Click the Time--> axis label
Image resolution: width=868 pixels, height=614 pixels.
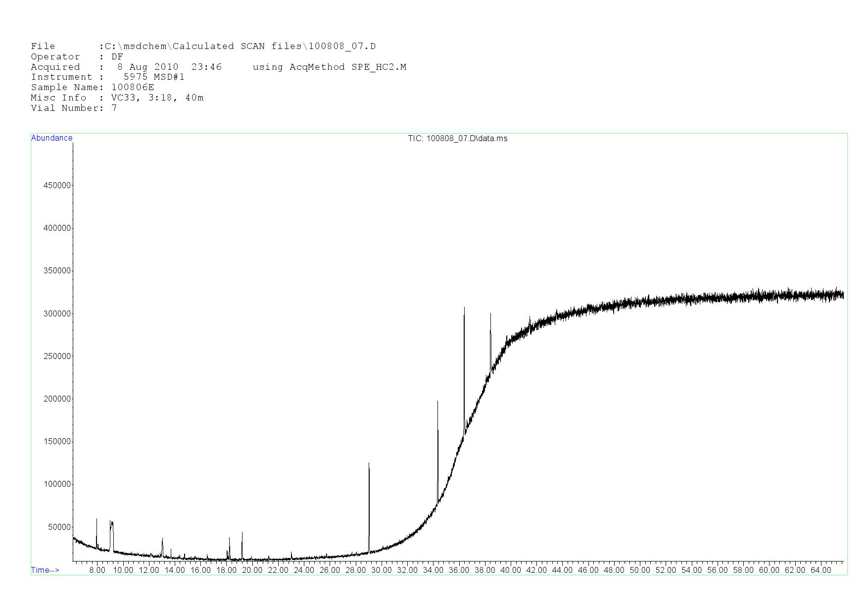coord(45,570)
